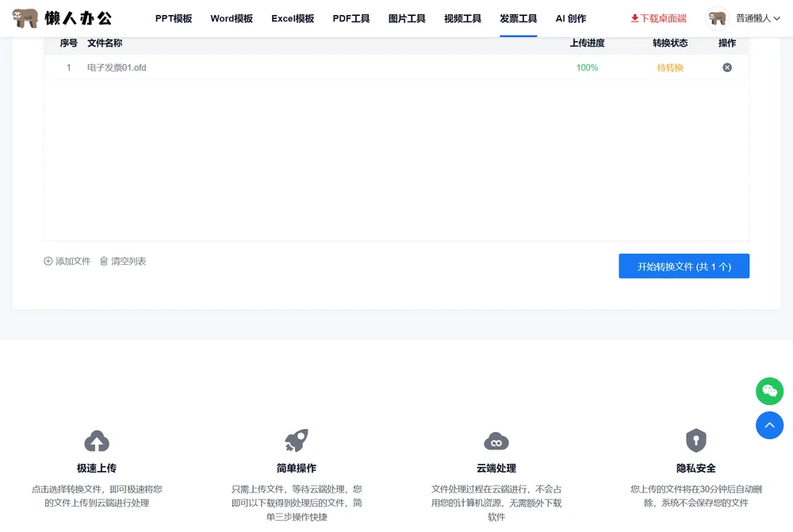Click the rocket icon above 简单操作

click(297, 441)
